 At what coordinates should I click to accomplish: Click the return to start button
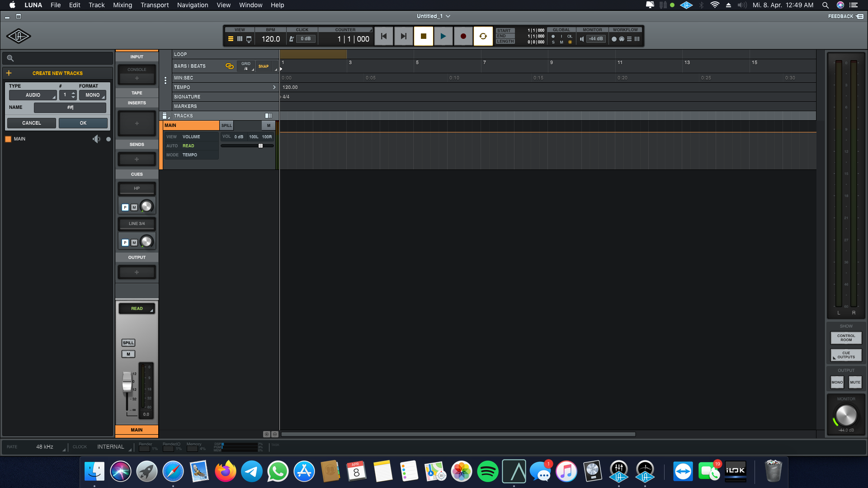pyautogui.click(x=383, y=37)
